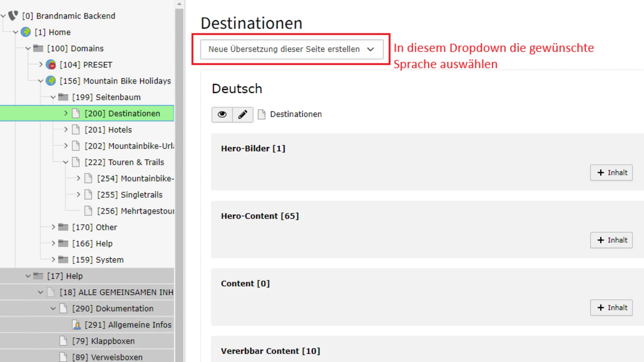Collapse the [17] Help folder

click(x=28, y=276)
